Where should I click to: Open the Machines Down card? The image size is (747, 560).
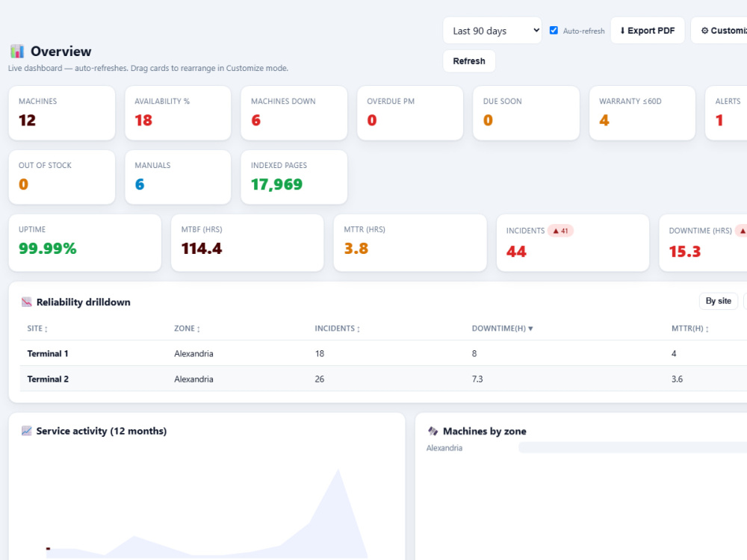point(294,113)
